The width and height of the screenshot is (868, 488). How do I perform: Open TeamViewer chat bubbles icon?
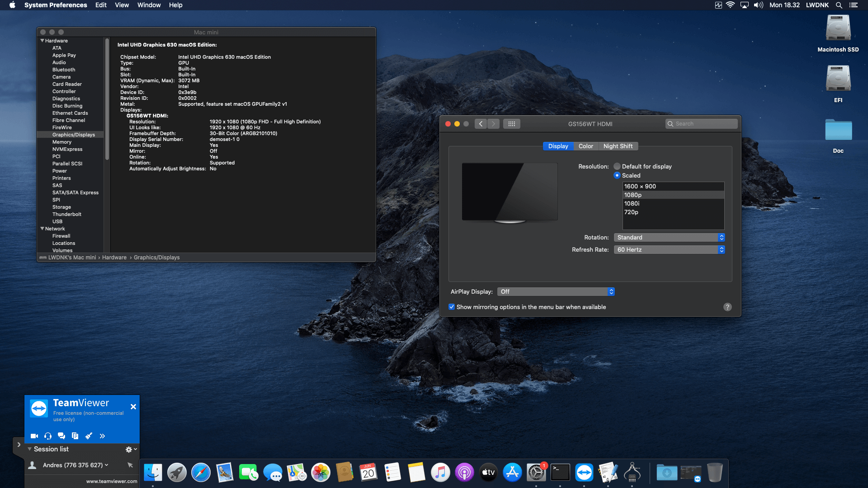point(61,436)
